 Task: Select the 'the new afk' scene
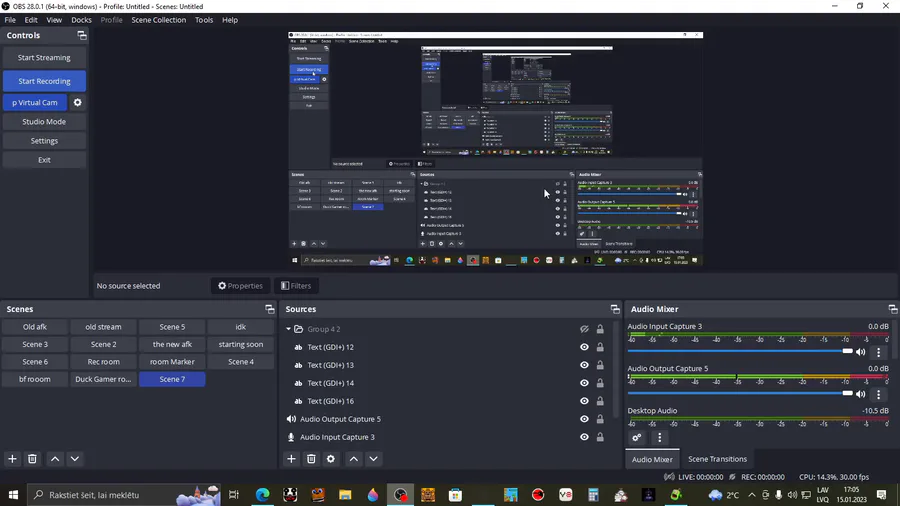tap(172, 344)
